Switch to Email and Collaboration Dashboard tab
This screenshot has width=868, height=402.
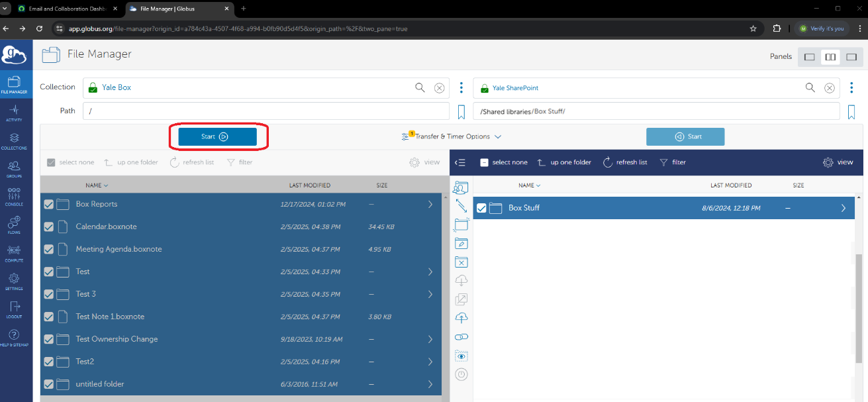tap(66, 9)
